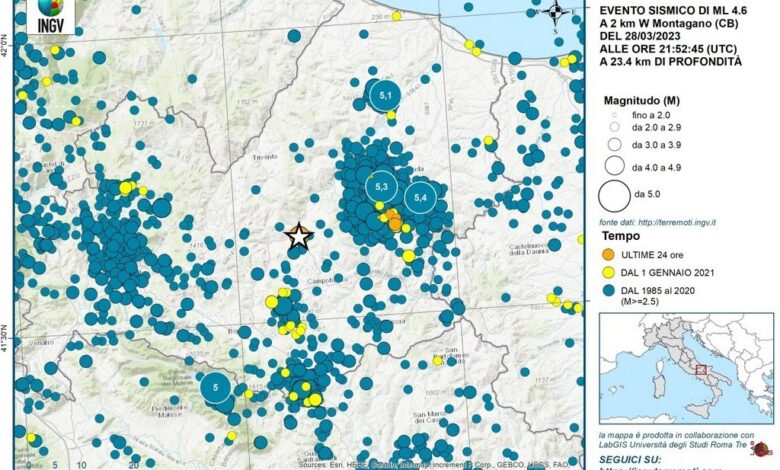780x470 pixels.
Task: Click the 'fino a 2.0' legend circle
Action: (616, 117)
